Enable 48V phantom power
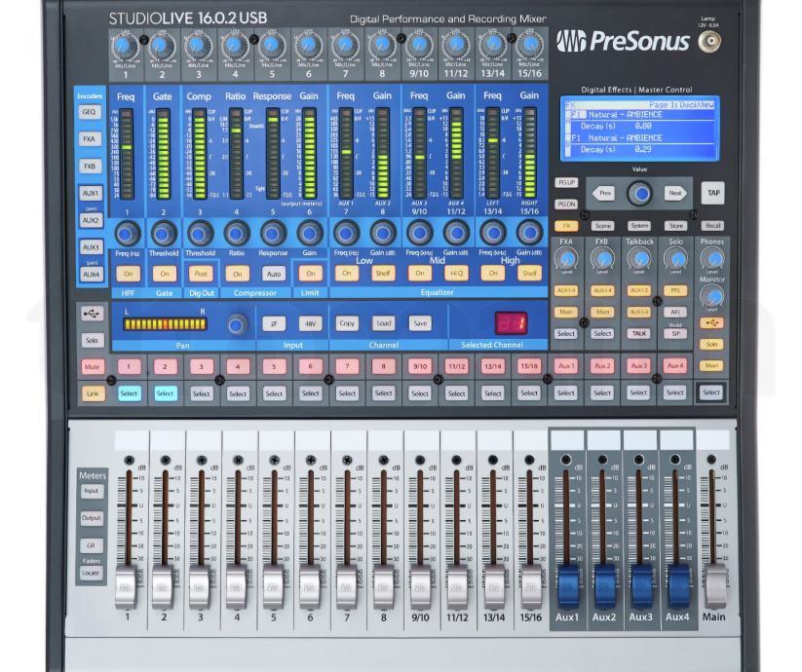Viewport: 802px width, 672px height. point(311,323)
